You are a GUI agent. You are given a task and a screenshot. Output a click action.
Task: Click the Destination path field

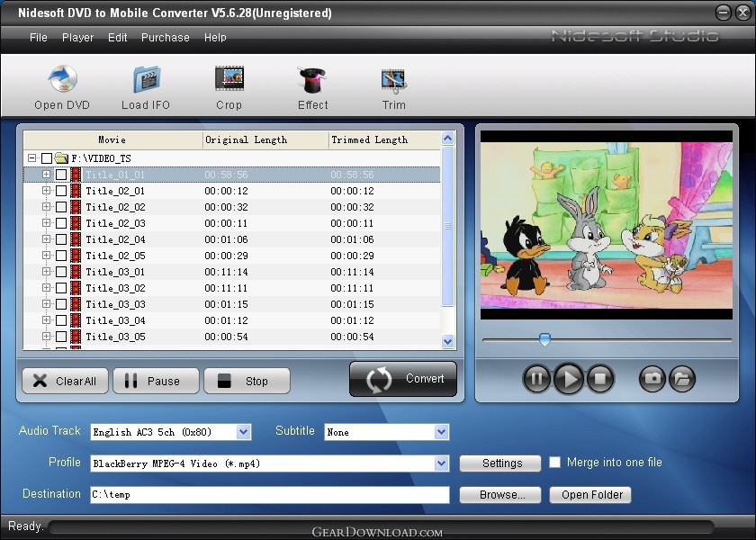(x=270, y=495)
